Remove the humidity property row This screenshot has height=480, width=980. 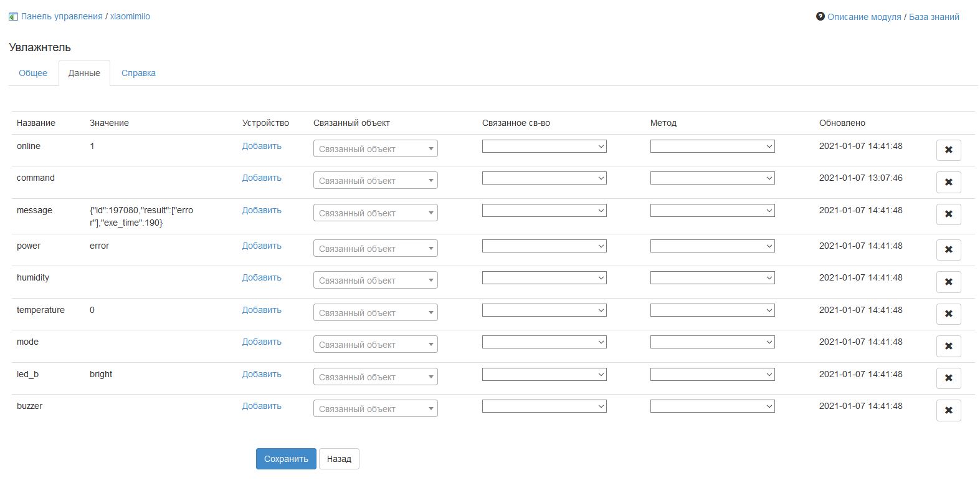tap(948, 282)
